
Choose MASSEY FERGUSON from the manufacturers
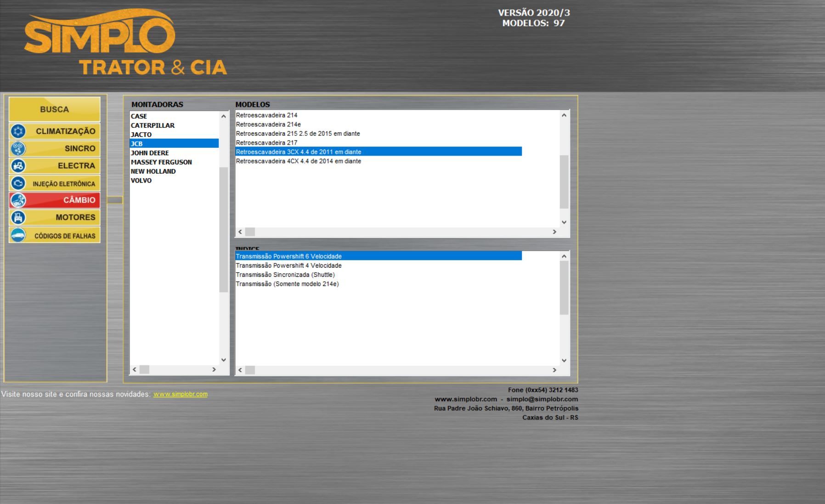point(161,162)
